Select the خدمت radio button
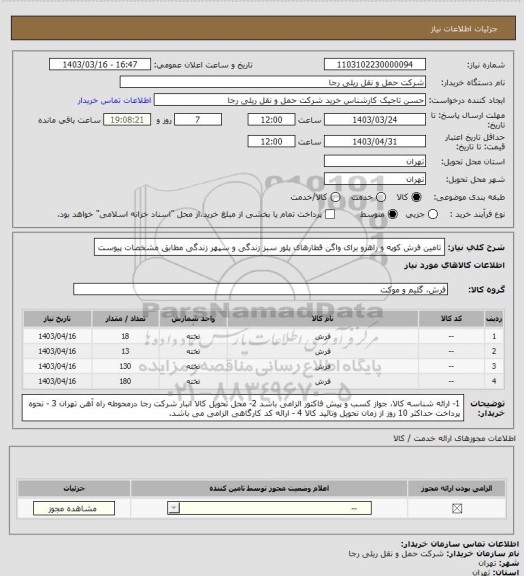This screenshot has width=524, height=576. pyautogui.click(x=381, y=197)
